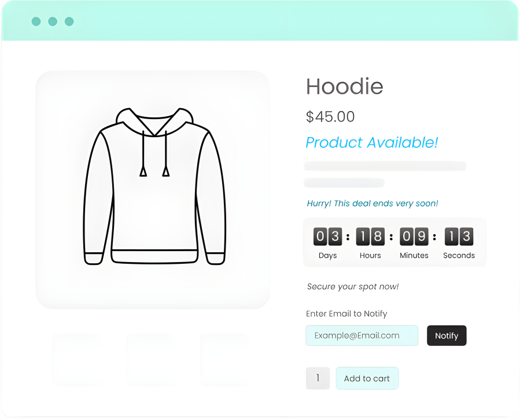Click the first window dot in header
520x420 pixels.
pos(36,21)
